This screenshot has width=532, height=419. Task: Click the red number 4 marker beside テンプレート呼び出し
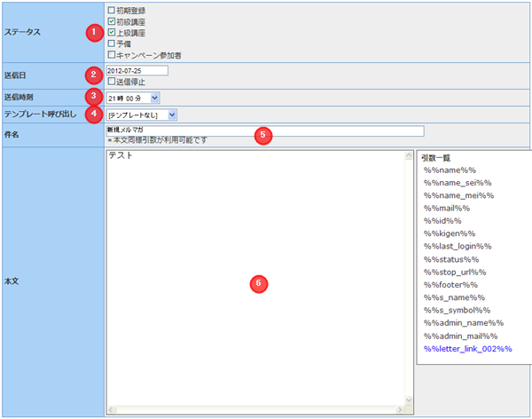click(90, 114)
